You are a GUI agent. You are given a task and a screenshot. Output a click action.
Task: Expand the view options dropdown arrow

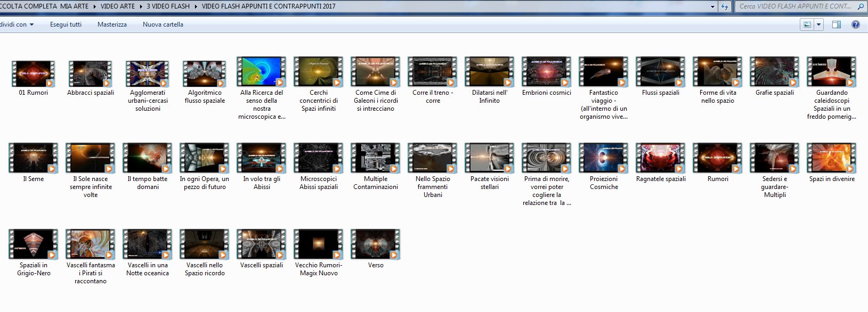coord(819,24)
